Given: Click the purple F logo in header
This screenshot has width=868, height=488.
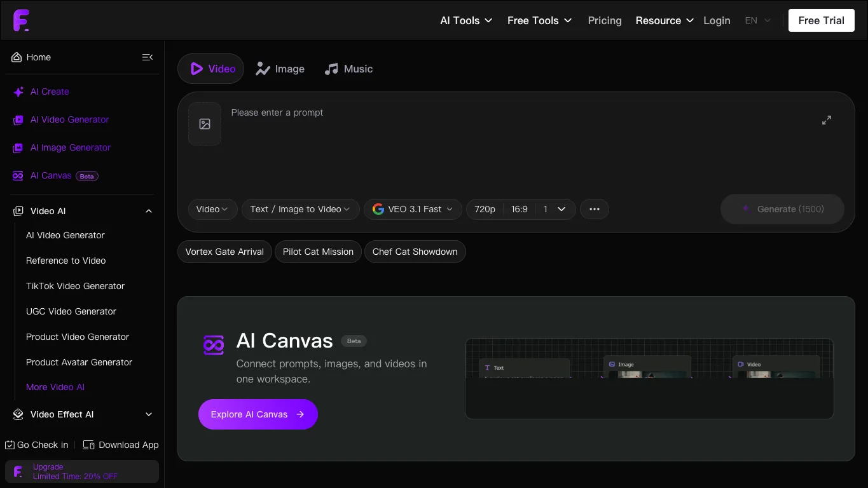Looking at the screenshot, I should 21,20.
